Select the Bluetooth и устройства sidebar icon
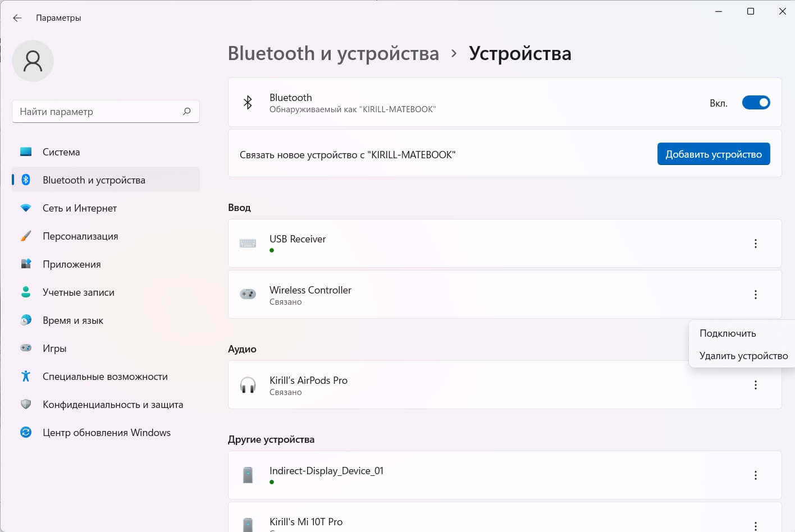Viewport: 795px width, 532px height. (x=26, y=180)
